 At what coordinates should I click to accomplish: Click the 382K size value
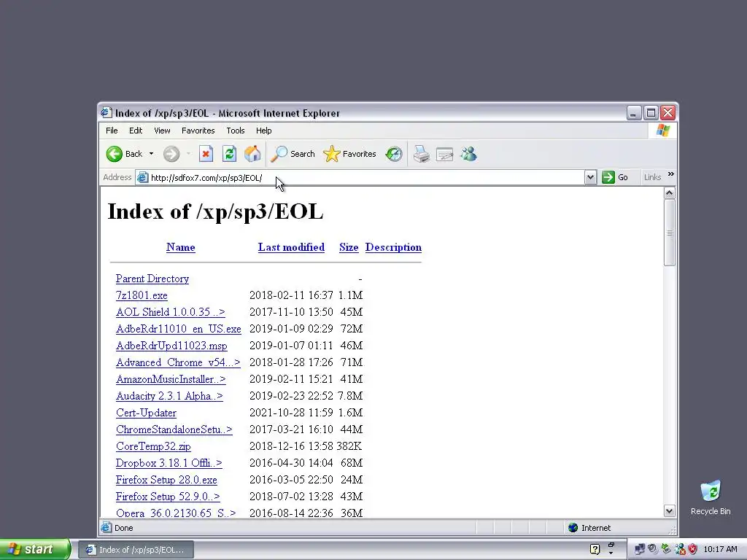click(349, 446)
